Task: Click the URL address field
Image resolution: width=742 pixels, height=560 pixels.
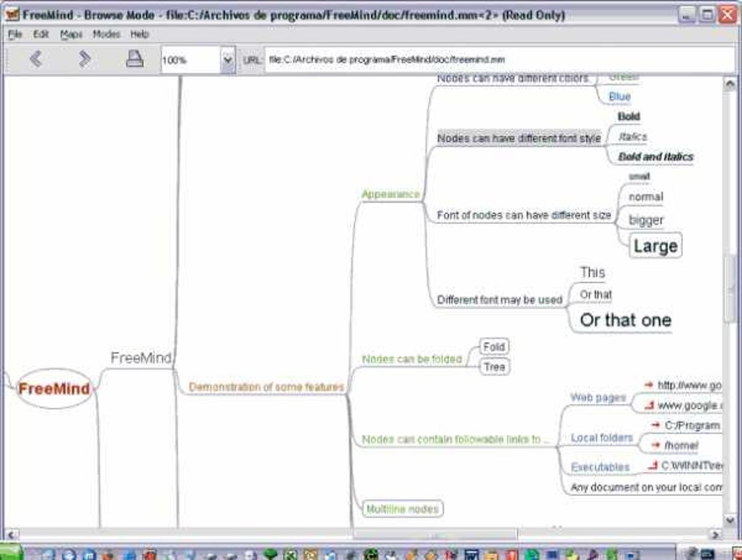Action: pos(499,60)
